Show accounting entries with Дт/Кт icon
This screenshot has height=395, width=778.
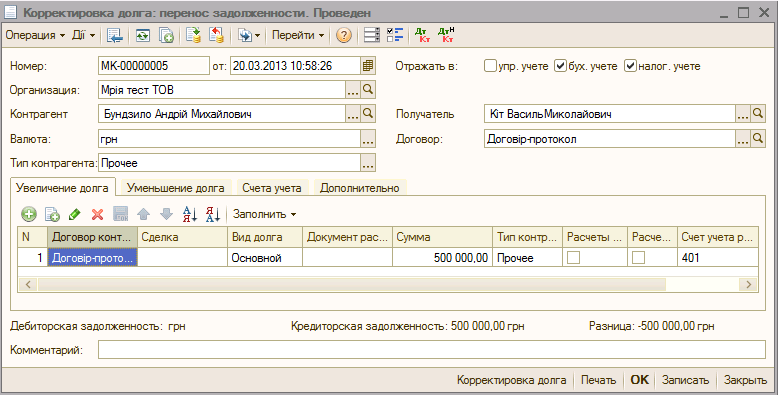click(x=422, y=35)
